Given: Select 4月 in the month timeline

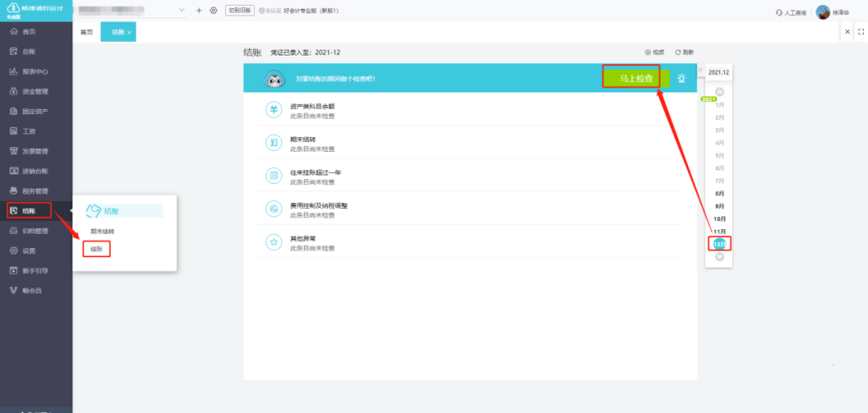Looking at the screenshot, I should pos(719,143).
